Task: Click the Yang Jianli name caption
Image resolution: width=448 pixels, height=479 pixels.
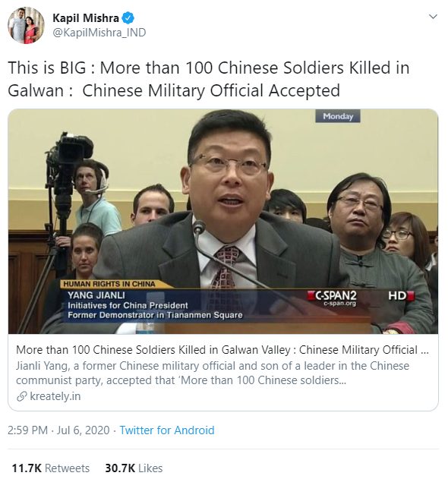Action: click(x=96, y=295)
